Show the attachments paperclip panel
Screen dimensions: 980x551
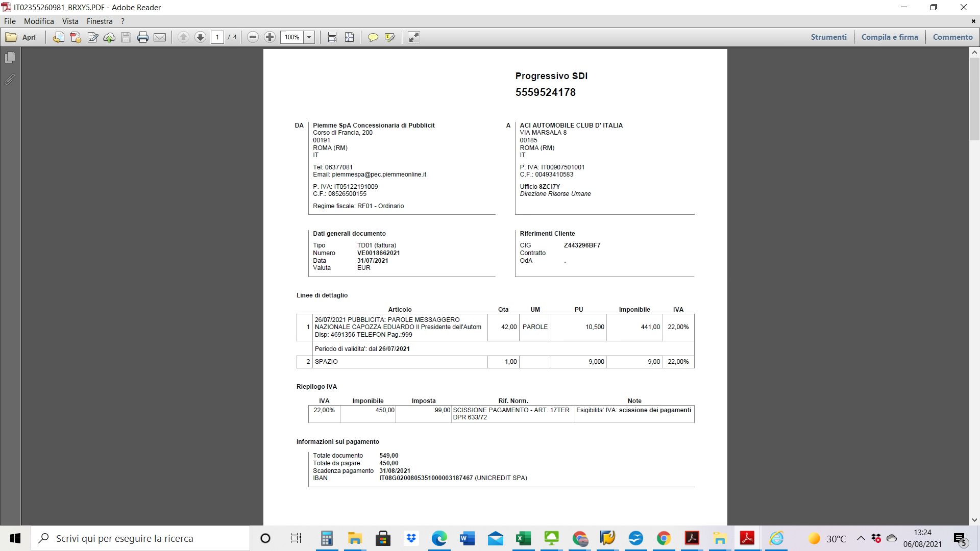pos(10,80)
